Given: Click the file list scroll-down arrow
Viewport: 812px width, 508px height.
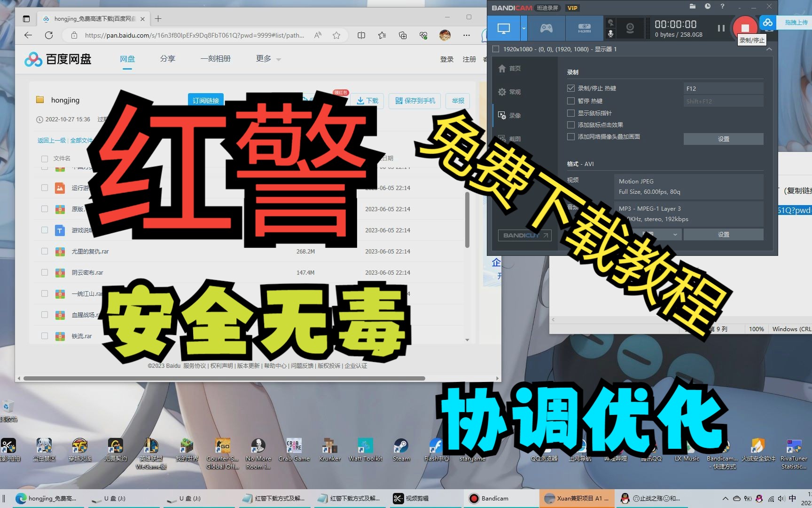Looking at the screenshot, I should pos(467,340).
